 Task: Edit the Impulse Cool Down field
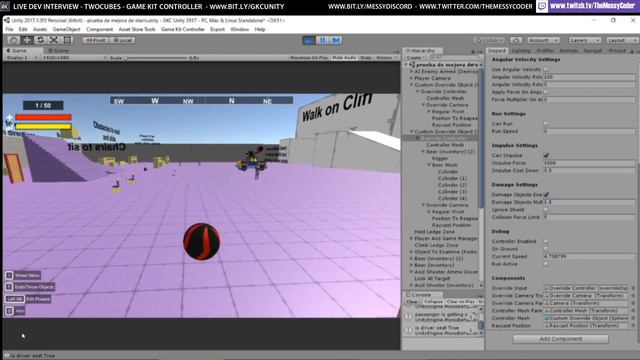(589, 171)
